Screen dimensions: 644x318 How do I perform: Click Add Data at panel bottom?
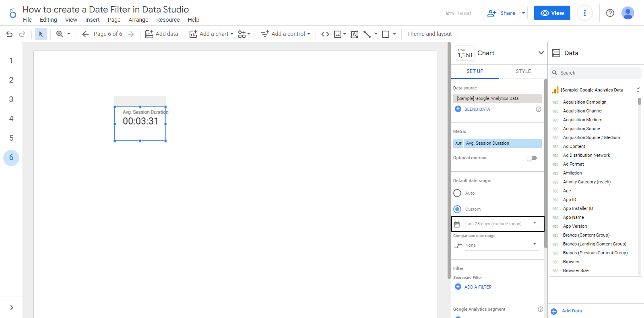[x=572, y=311]
